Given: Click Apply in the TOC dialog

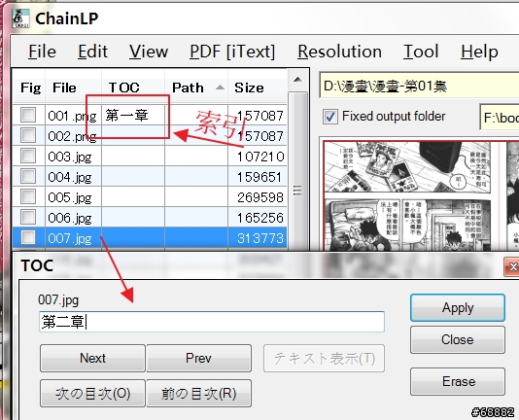Looking at the screenshot, I should point(458,308).
